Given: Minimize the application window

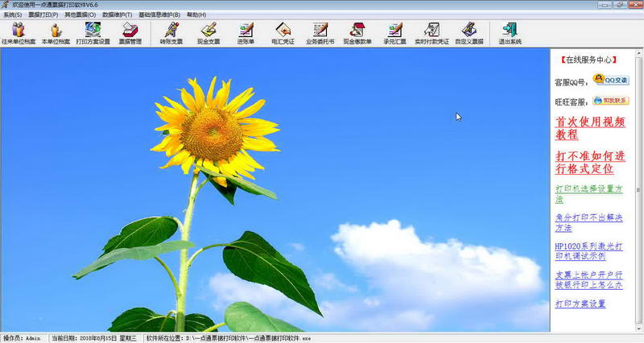Looking at the screenshot, I should 605,5.
